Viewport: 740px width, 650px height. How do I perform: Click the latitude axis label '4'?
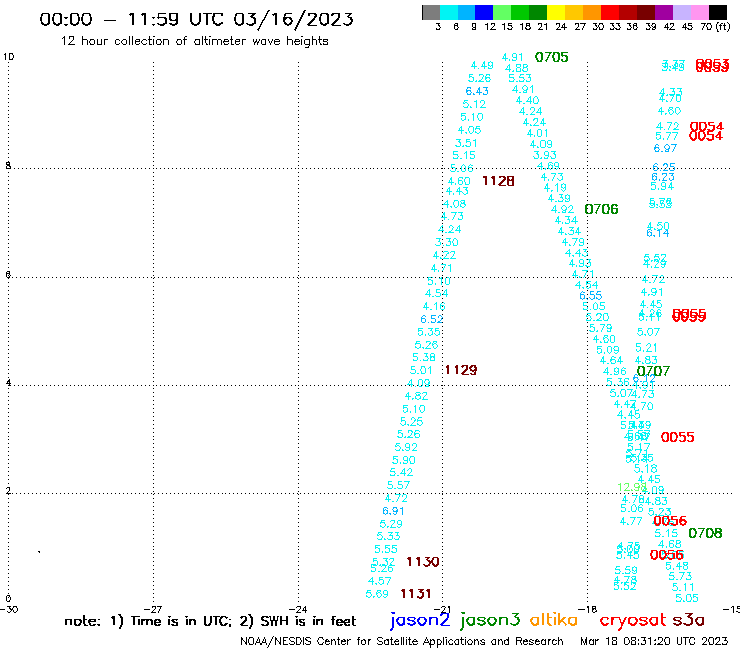coord(8,383)
